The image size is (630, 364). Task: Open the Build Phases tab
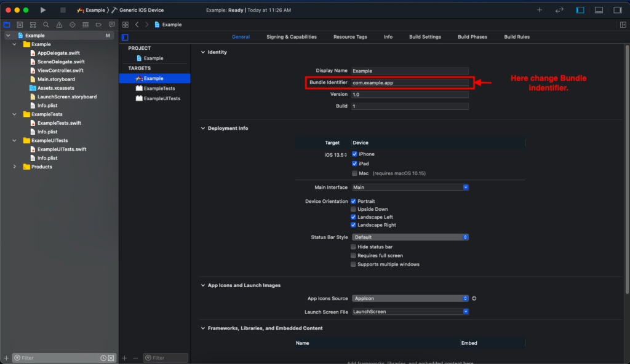click(472, 36)
